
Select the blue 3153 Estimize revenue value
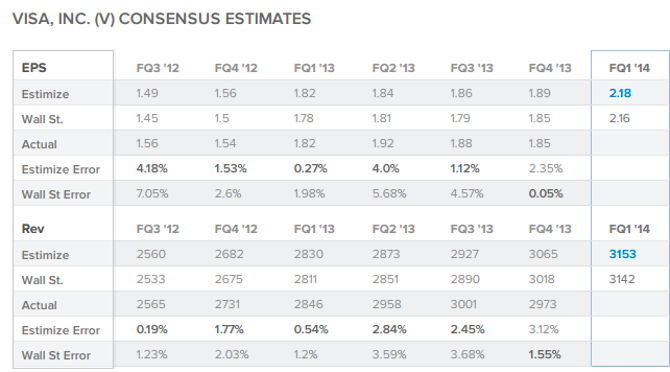point(623,254)
